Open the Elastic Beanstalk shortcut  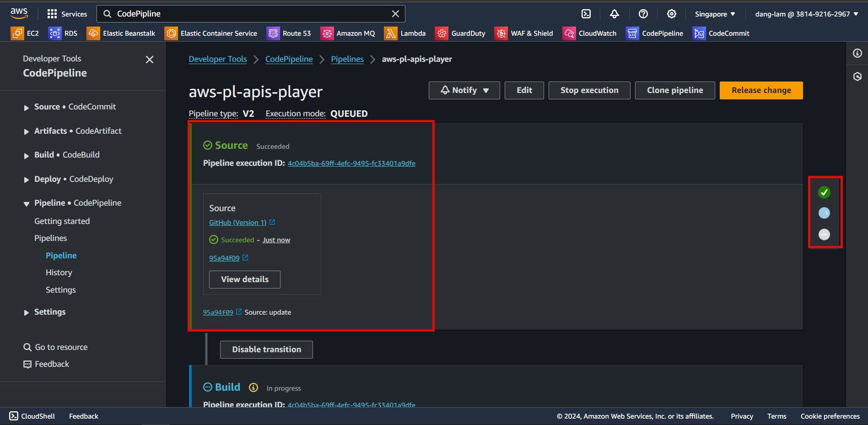coord(121,33)
